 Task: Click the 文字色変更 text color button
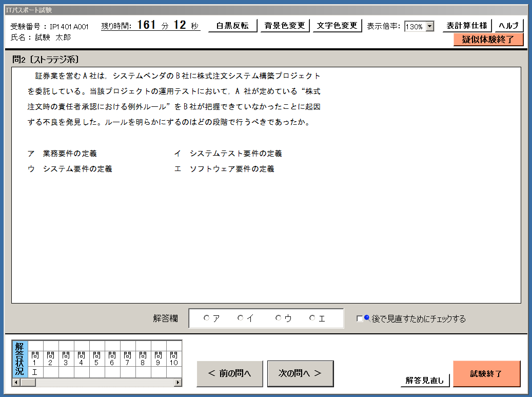337,26
